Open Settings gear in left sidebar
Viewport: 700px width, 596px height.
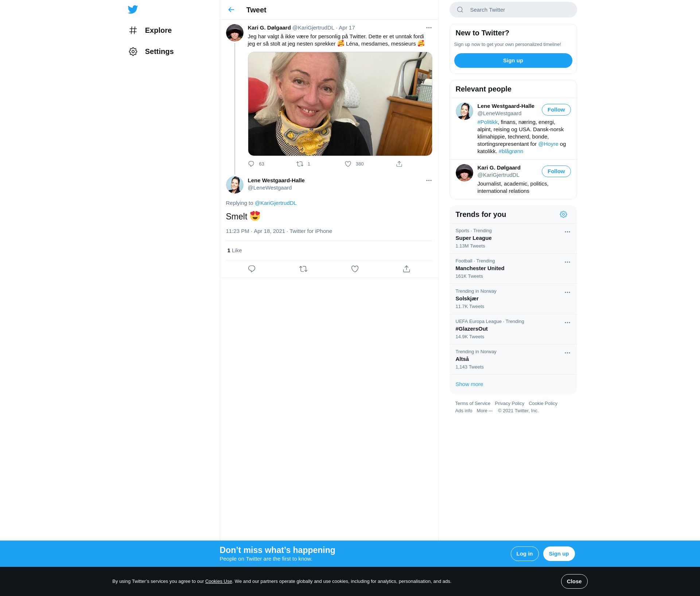[133, 51]
